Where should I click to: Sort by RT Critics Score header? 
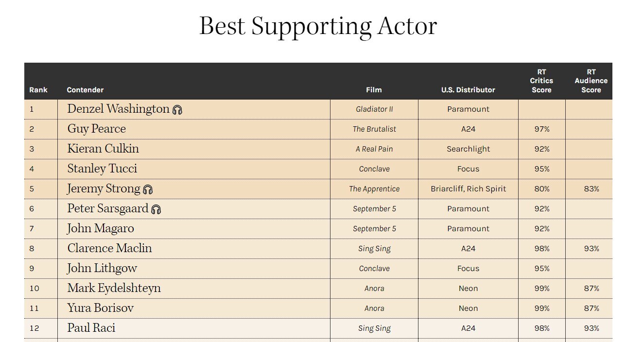[541, 81]
